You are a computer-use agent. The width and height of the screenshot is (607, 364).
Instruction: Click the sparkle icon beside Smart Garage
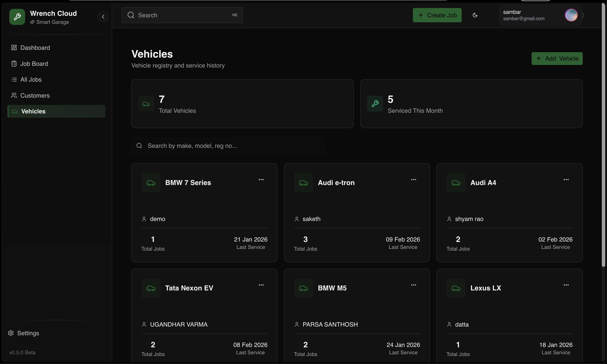[x=32, y=22]
